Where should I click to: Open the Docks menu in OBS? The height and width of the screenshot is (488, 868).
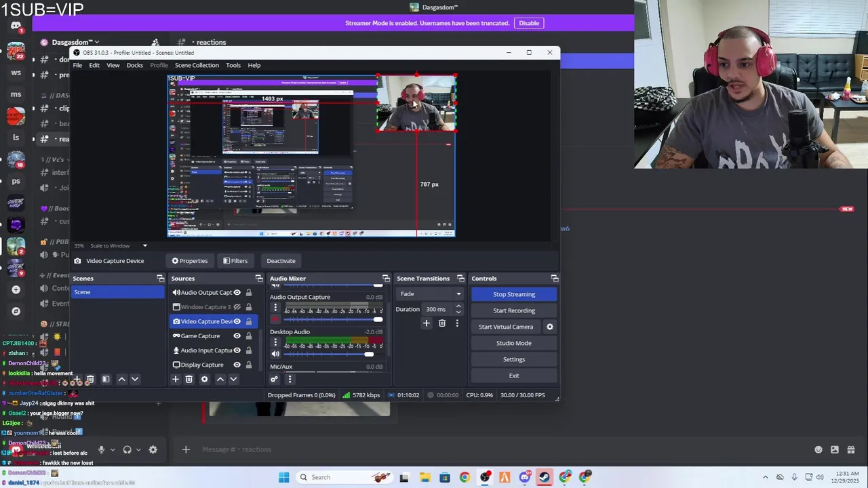(x=134, y=65)
